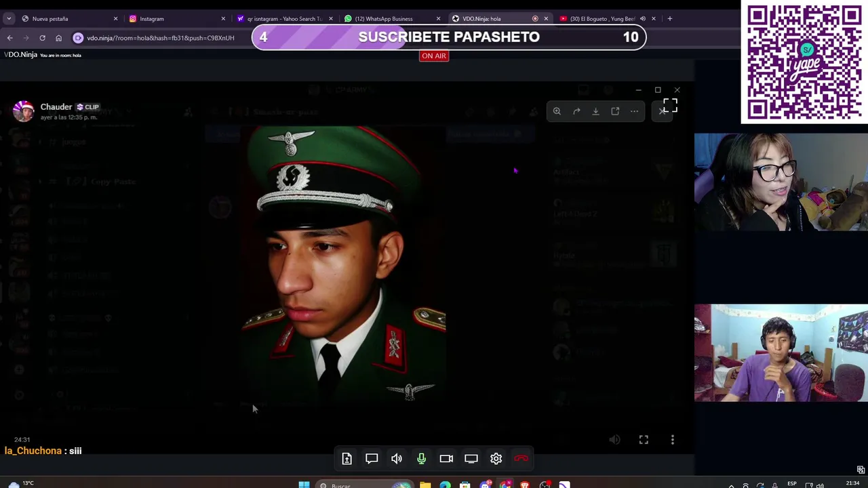Open the Windows Start menu
Viewport: 868px width, 488px height.
pyautogui.click(x=304, y=485)
